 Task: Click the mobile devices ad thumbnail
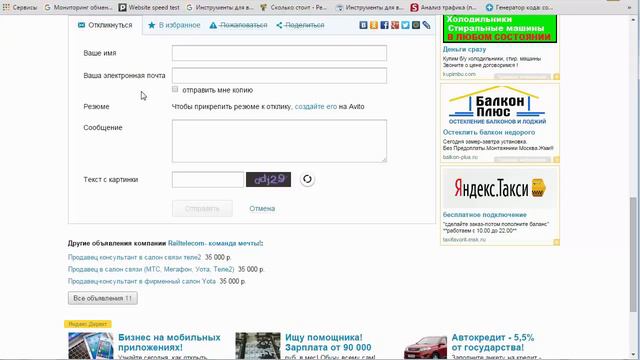tap(91, 346)
